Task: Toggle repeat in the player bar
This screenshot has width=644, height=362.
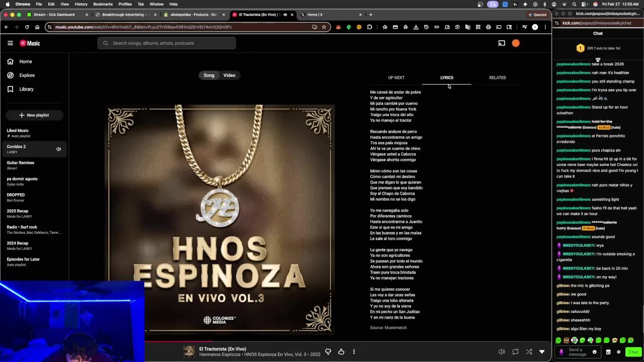Action: [x=515, y=352]
